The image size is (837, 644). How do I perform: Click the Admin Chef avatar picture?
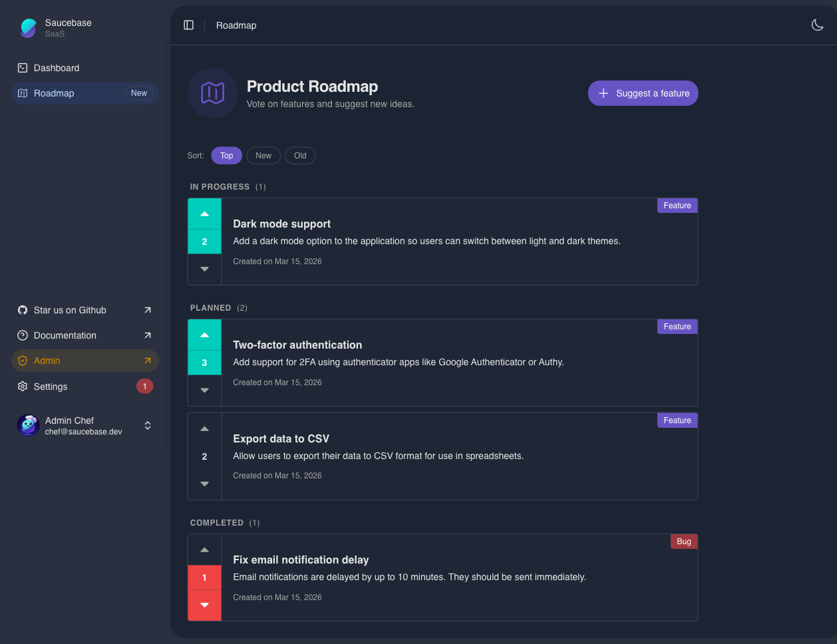point(28,425)
